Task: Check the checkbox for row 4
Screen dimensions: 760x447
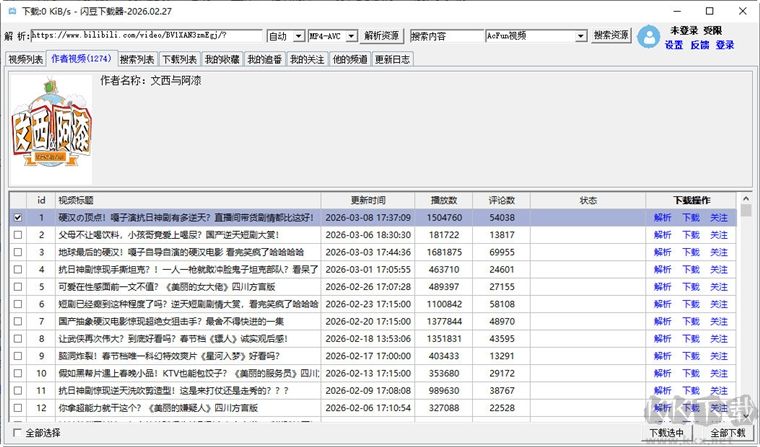Action: tap(18, 270)
